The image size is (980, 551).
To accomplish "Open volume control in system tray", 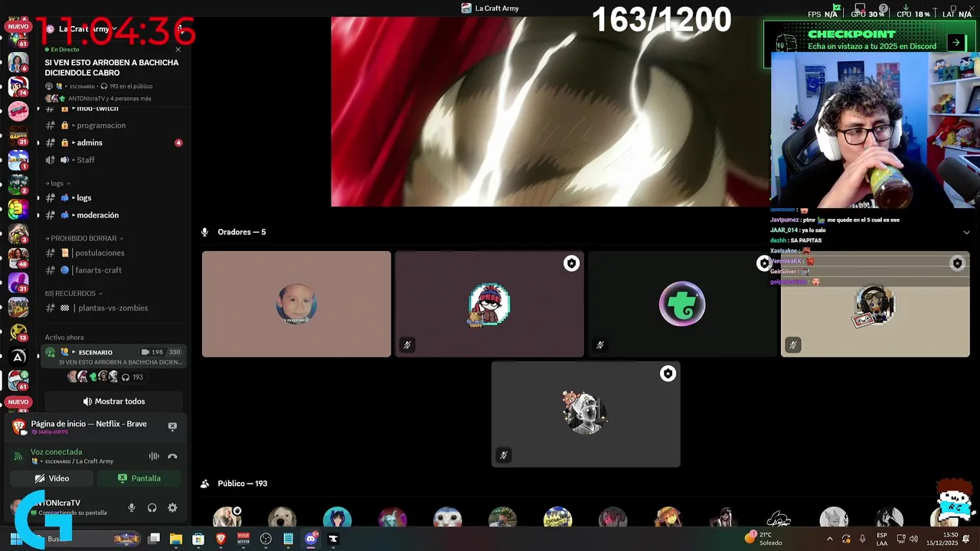I will [x=913, y=539].
